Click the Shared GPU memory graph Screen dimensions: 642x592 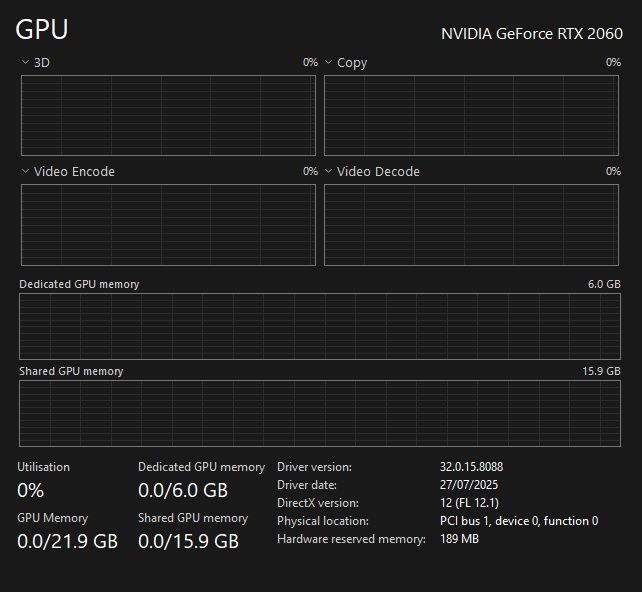tap(320, 413)
